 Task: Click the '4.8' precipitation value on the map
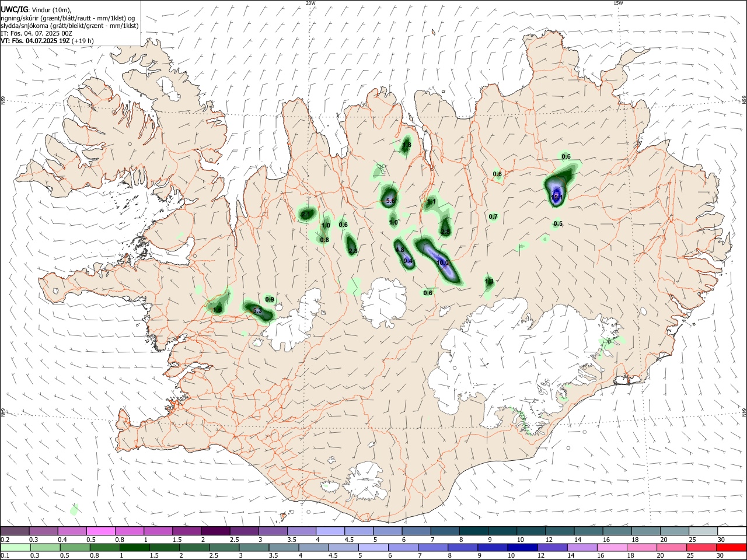click(x=400, y=250)
